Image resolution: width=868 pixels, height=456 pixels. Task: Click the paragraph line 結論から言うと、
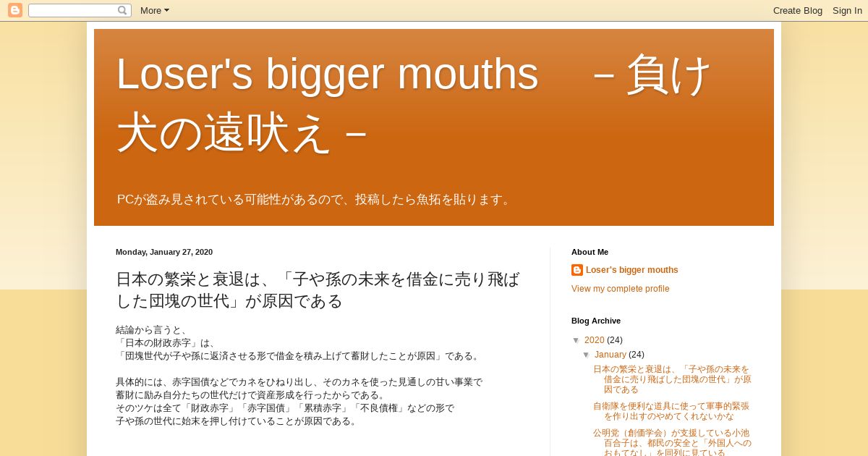[x=152, y=330]
